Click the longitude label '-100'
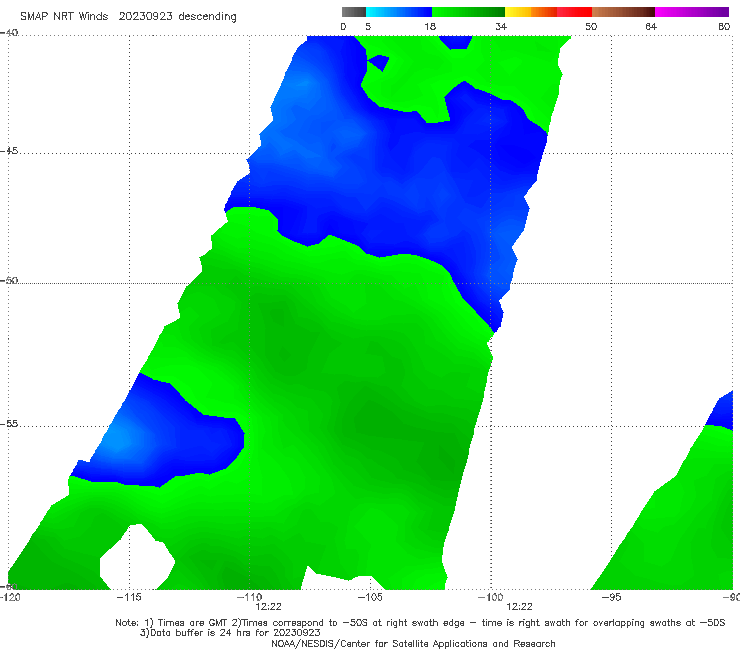This screenshot has width=740, height=650. (x=490, y=597)
